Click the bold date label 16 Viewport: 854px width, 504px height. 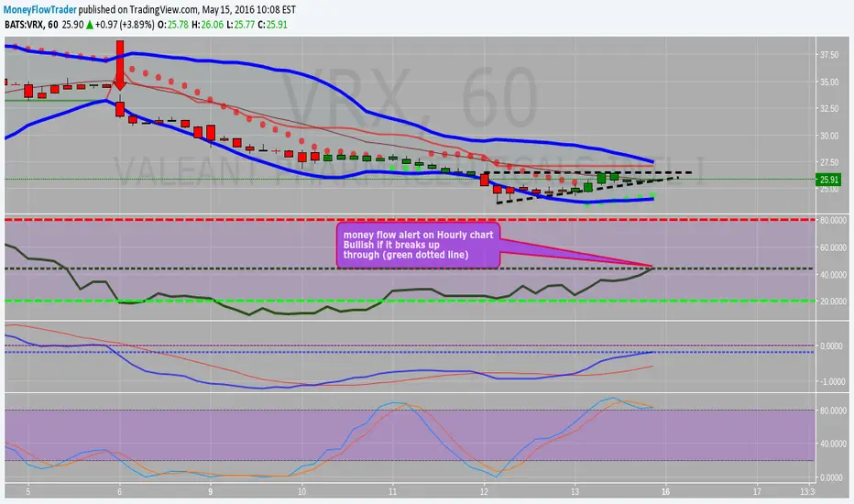(x=665, y=491)
